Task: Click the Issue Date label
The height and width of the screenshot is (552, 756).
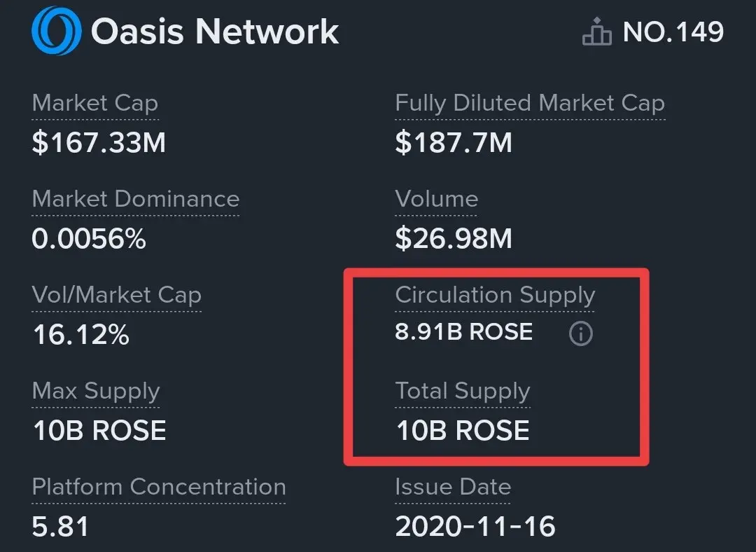Action: click(x=453, y=487)
